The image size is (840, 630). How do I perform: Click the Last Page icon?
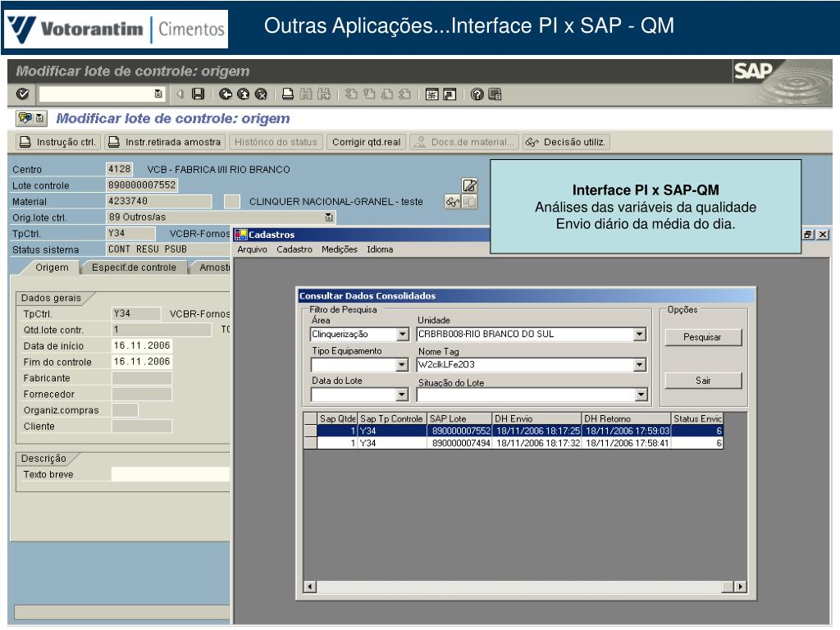coord(404,94)
